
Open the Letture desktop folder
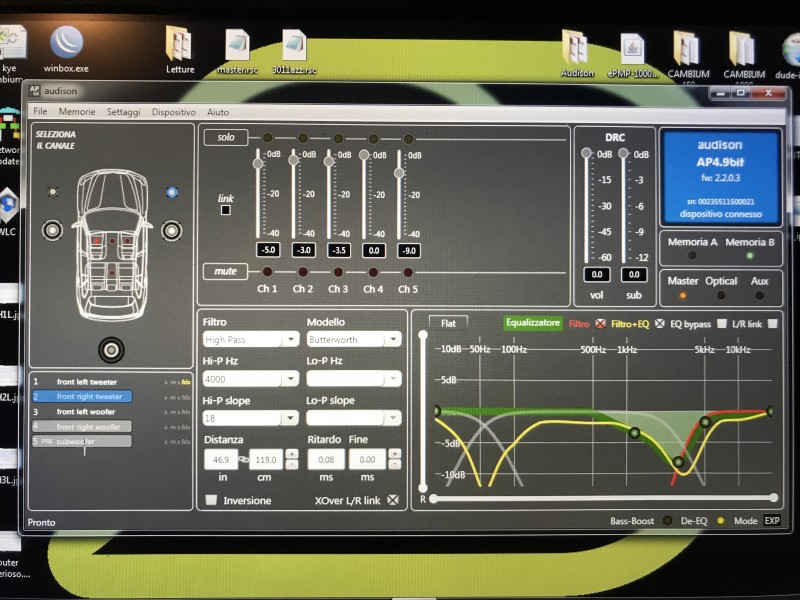180,50
